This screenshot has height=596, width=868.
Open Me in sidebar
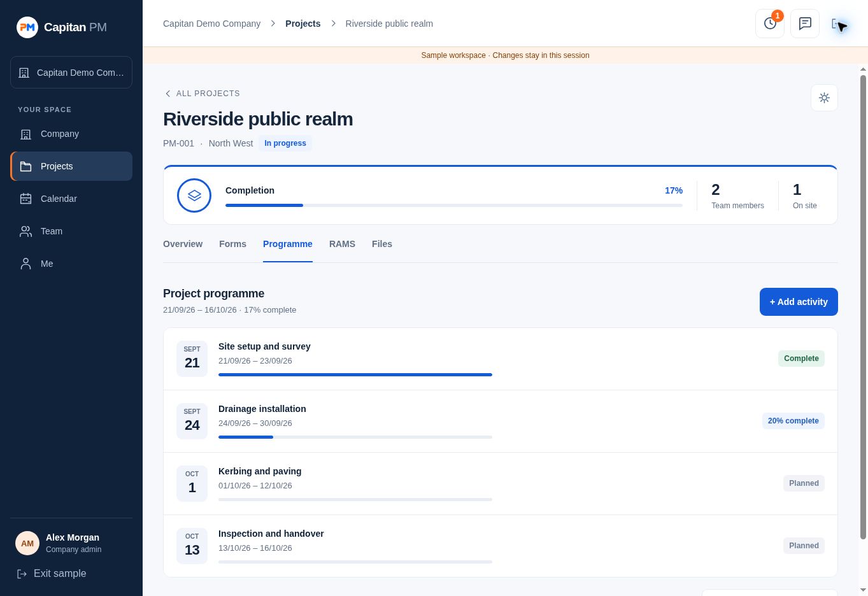click(x=71, y=264)
